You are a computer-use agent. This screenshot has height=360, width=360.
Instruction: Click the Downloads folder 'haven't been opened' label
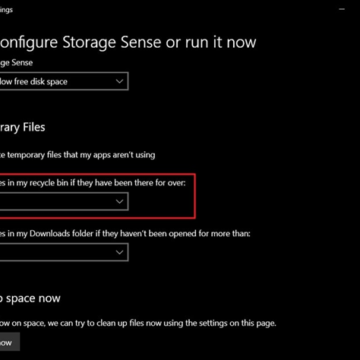pos(125,234)
